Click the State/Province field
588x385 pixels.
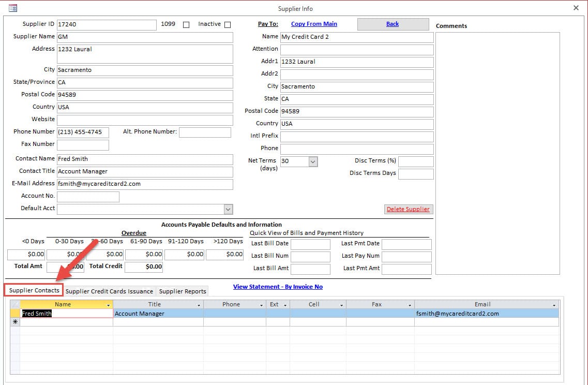[145, 83]
